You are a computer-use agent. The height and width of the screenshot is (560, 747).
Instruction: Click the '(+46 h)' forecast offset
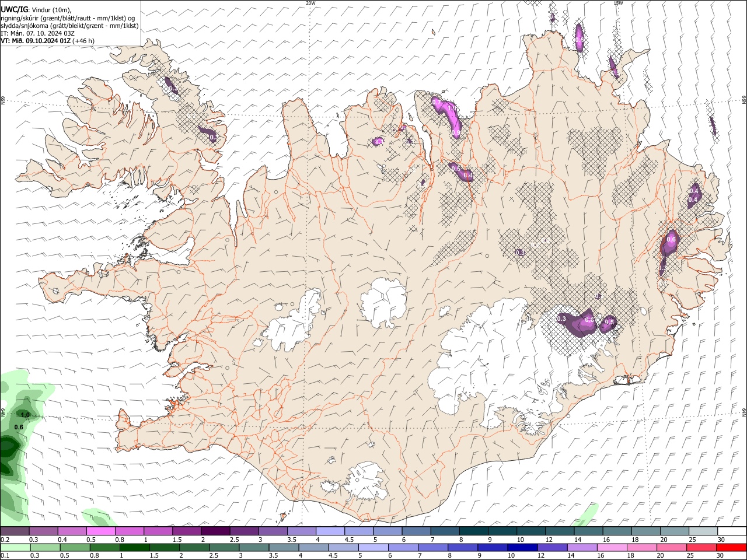point(83,41)
